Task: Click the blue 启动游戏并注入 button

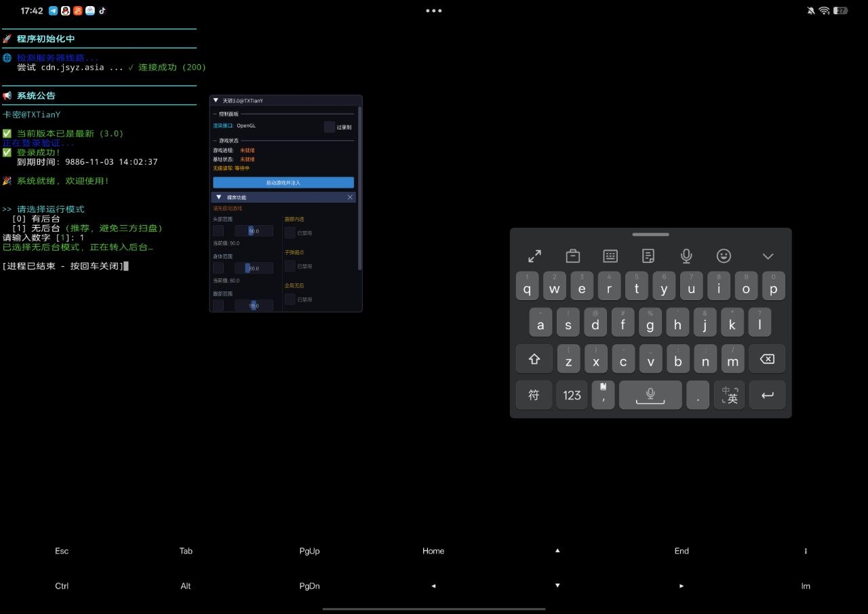Action: tap(283, 182)
